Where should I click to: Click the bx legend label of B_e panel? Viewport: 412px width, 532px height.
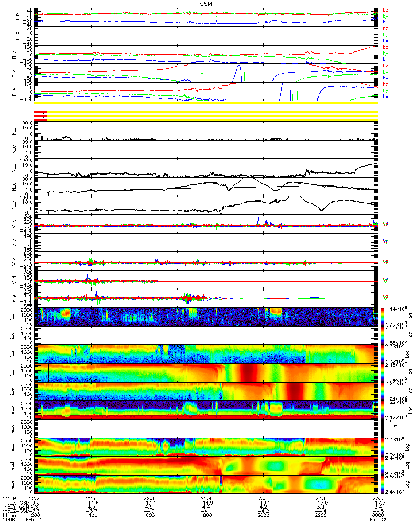(x=386, y=96)
